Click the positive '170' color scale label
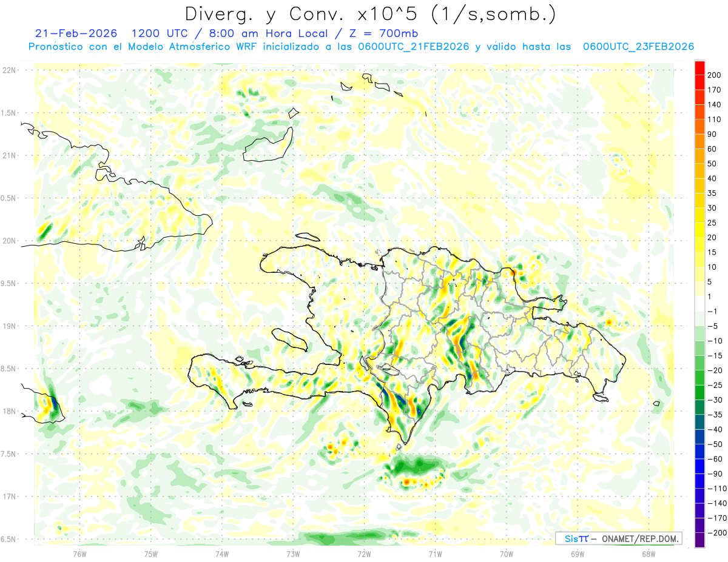Viewport: 728px width, 562px height. [713, 90]
